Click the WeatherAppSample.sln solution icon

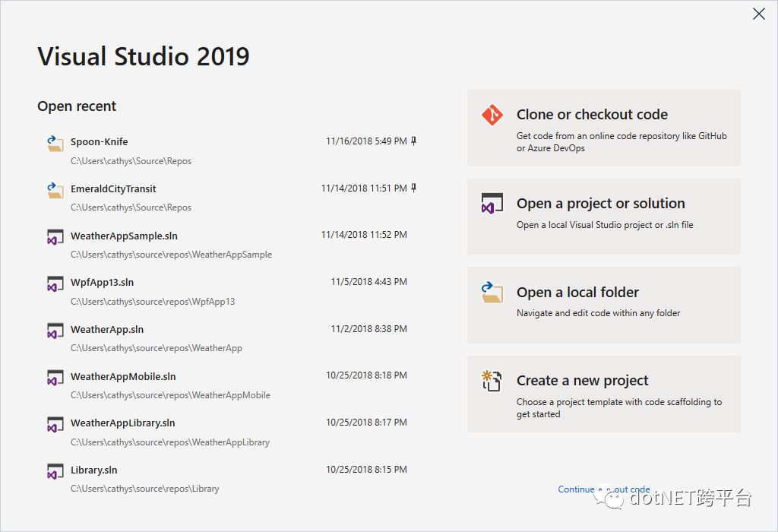click(55, 236)
